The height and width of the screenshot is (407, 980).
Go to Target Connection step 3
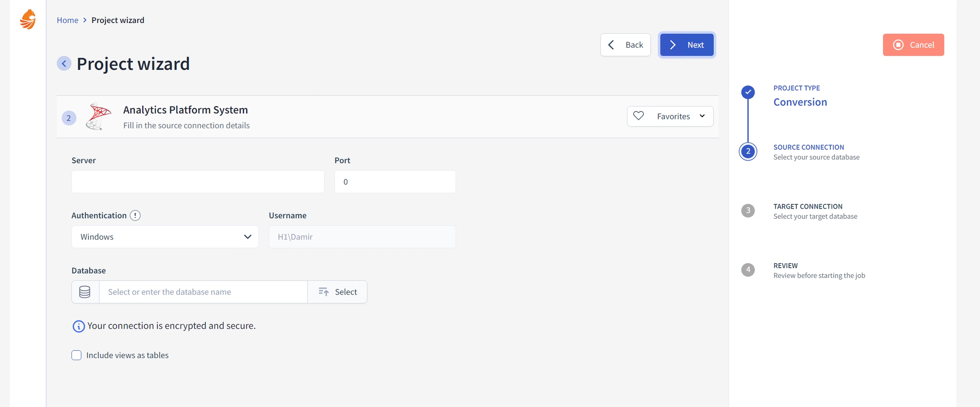pyautogui.click(x=748, y=211)
